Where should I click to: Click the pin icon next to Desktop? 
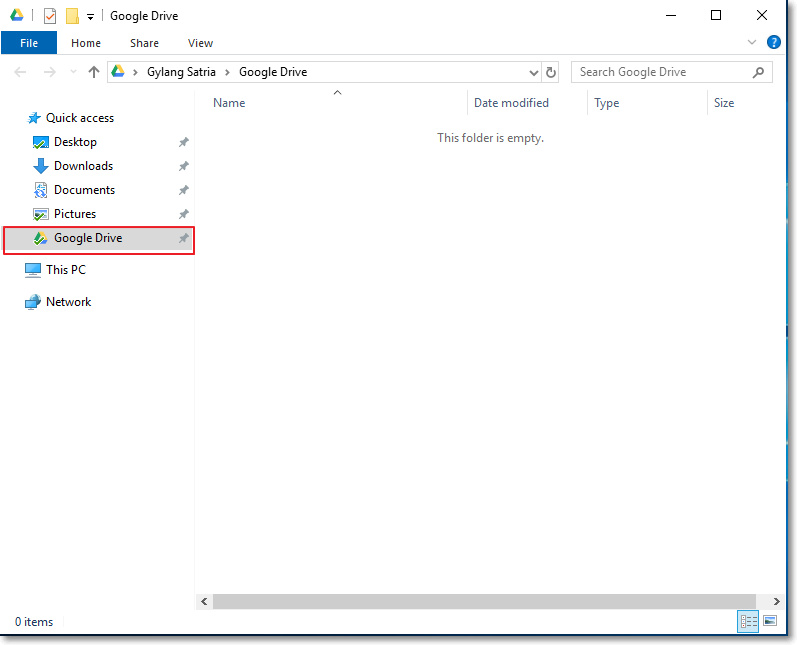[x=183, y=142]
